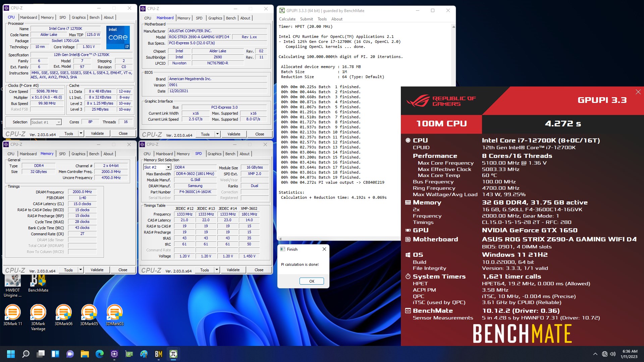Click the Part Number F4-3600C14-16GVK field
Screen dimensions: 644x362
195,192
